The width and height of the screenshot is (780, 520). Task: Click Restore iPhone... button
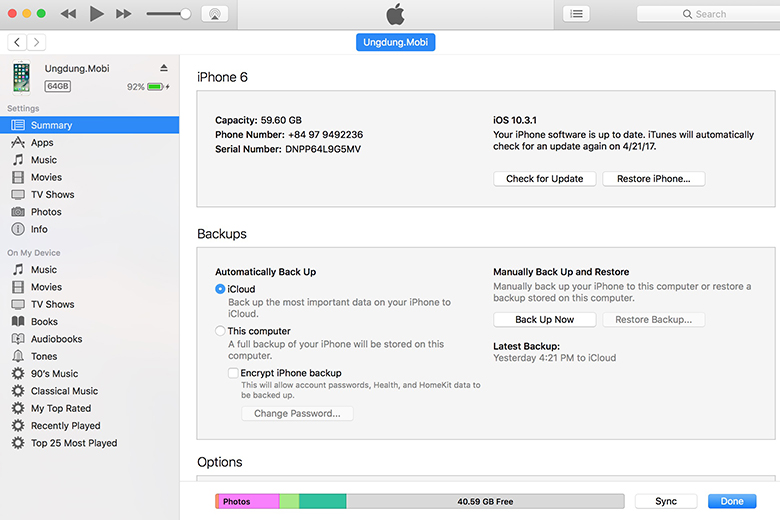(654, 179)
